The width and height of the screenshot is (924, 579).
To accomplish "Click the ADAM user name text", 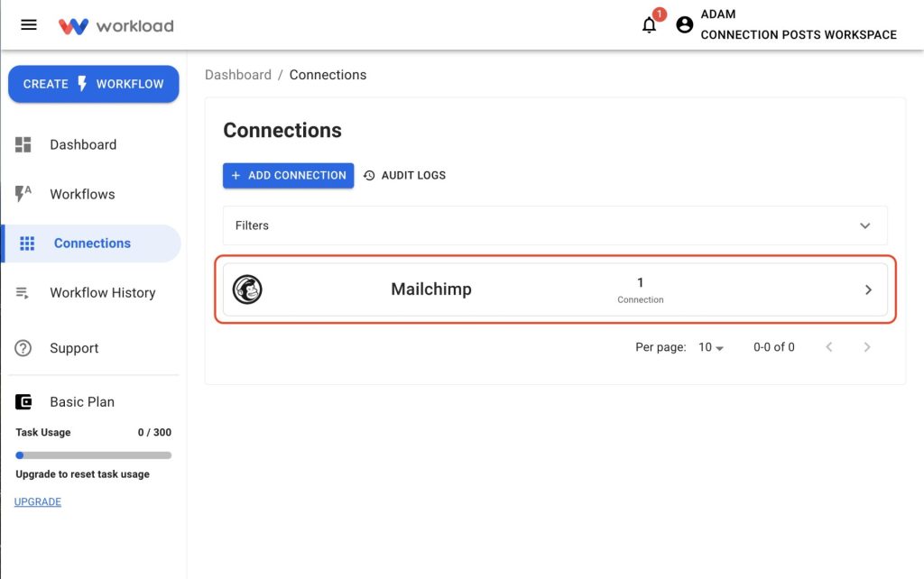I will (717, 14).
